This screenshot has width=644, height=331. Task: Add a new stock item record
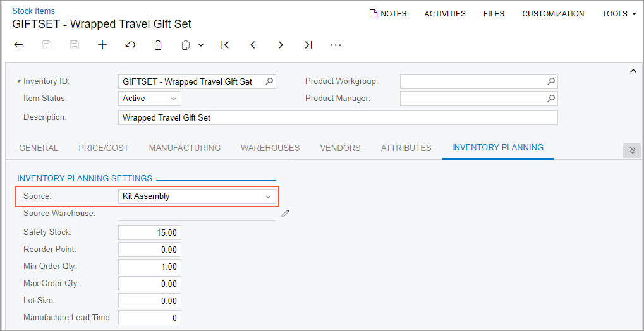102,45
